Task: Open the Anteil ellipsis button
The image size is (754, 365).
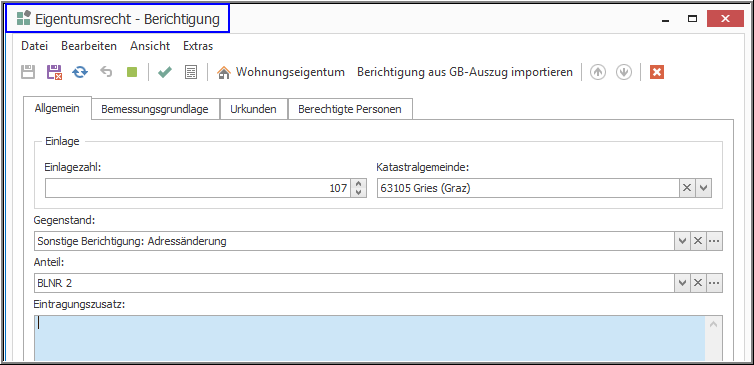Action: [714, 283]
